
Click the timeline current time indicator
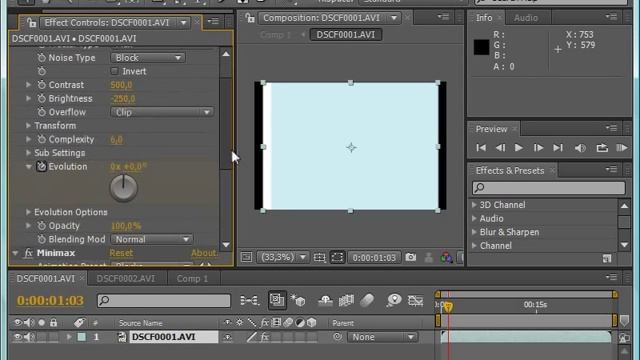coord(448,307)
